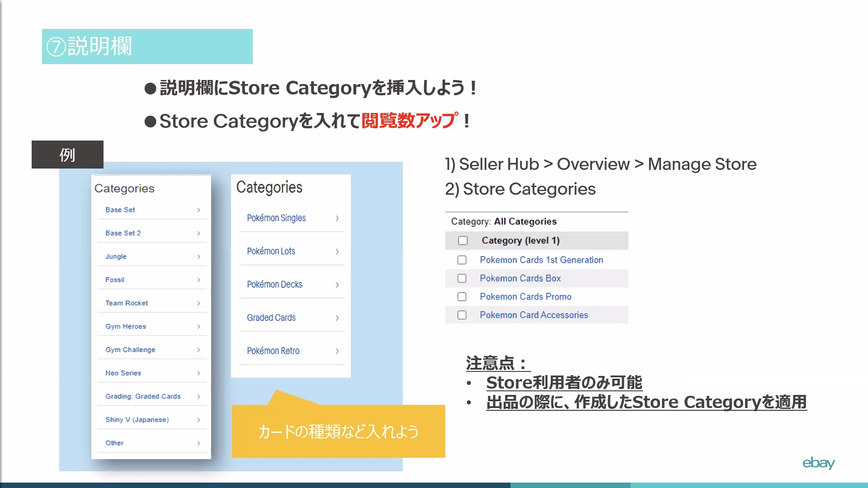Tick the Pokemon Cards 1st Generation checkbox
This screenshot has height=488, width=868.
[462, 260]
